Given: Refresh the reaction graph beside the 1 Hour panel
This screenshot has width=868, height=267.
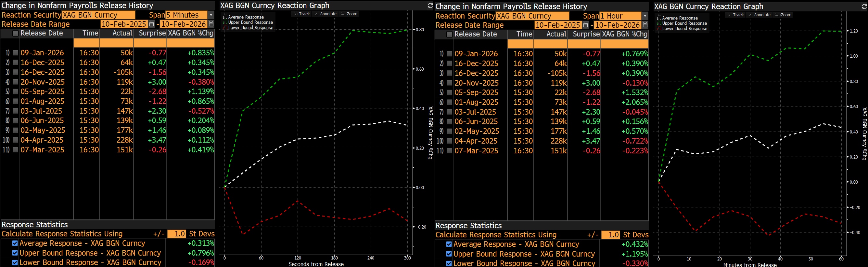Looking at the screenshot, I should [x=864, y=7].
